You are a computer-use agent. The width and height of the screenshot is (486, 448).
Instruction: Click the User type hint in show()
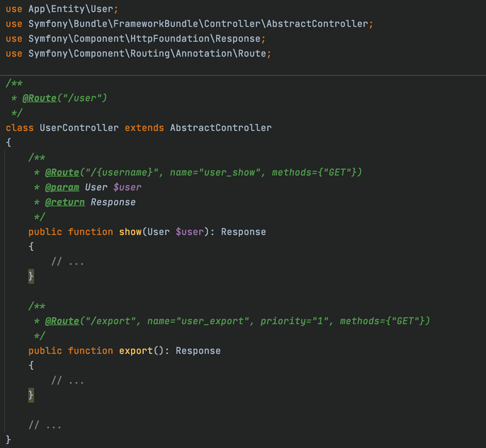(158, 232)
